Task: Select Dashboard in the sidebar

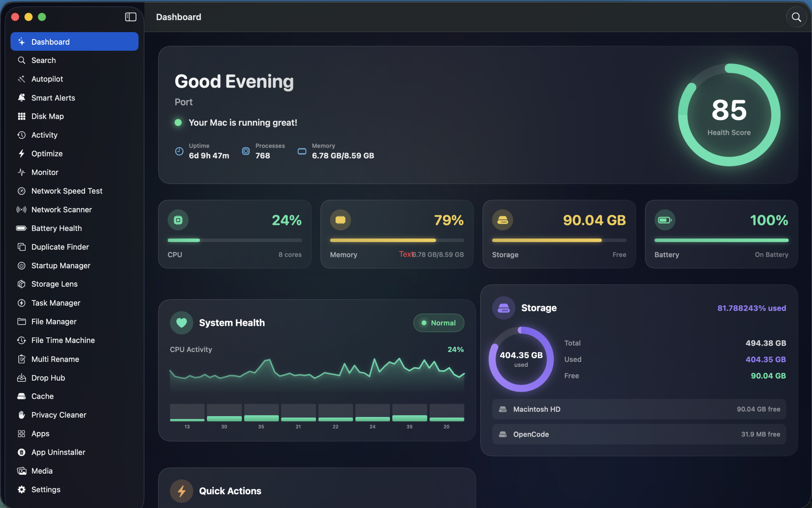Action: 75,42
